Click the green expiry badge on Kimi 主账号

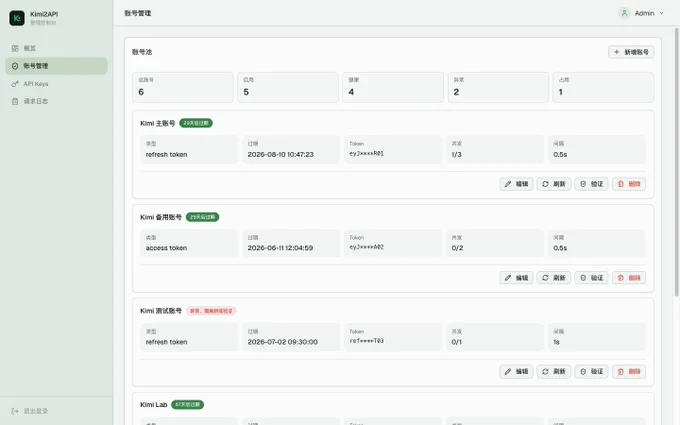click(196, 123)
